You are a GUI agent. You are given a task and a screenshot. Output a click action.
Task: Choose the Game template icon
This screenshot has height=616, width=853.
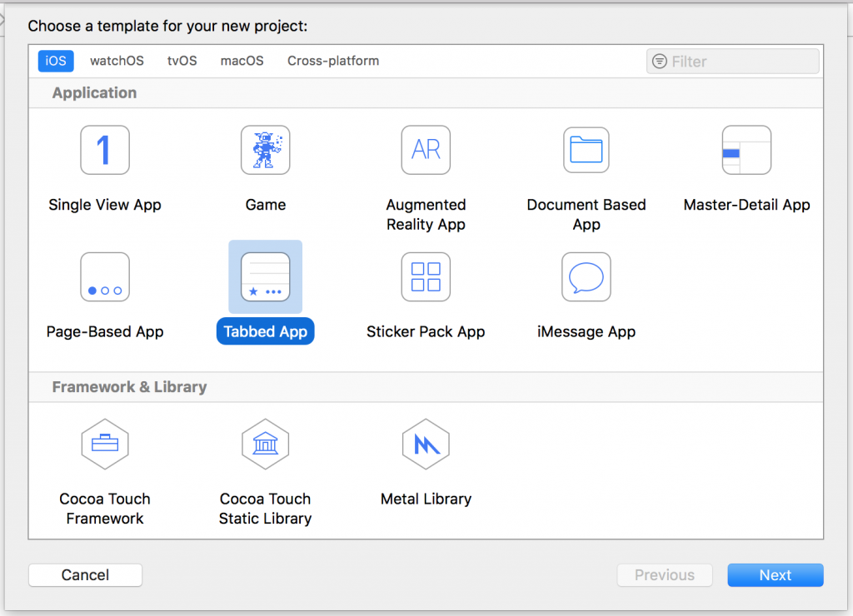point(266,150)
